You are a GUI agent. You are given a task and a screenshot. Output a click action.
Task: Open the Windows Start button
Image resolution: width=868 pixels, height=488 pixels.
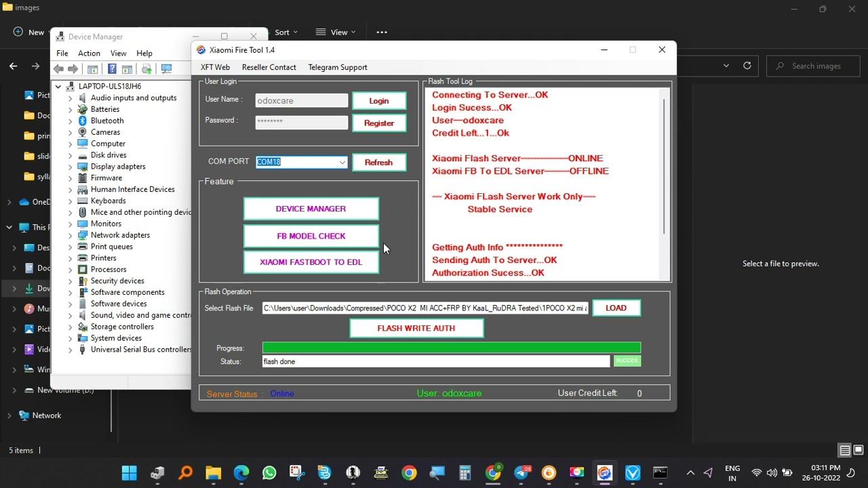point(129,472)
